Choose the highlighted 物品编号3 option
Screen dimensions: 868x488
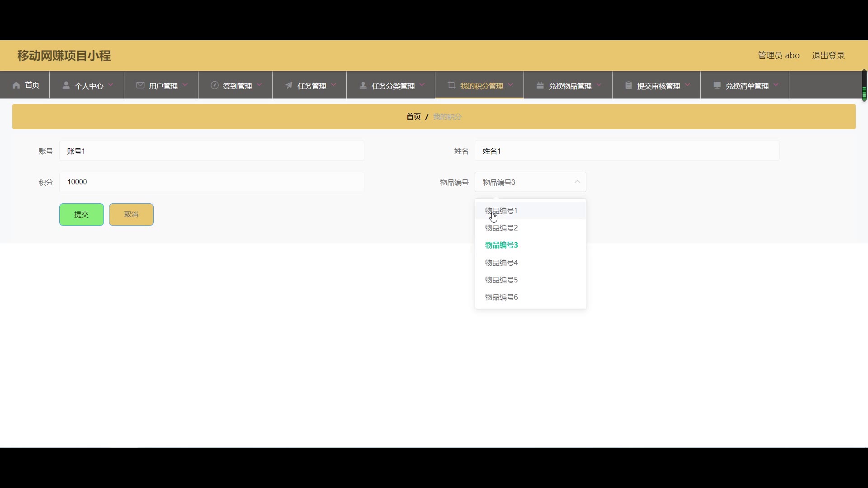[530, 245]
